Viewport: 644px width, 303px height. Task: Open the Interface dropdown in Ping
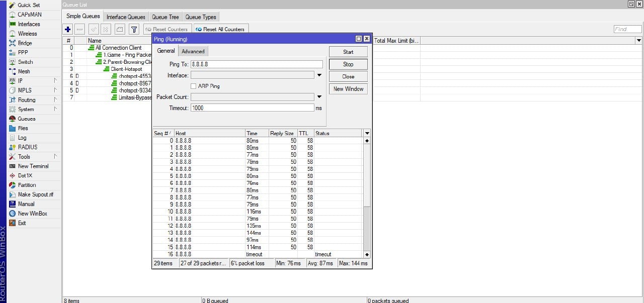point(319,75)
